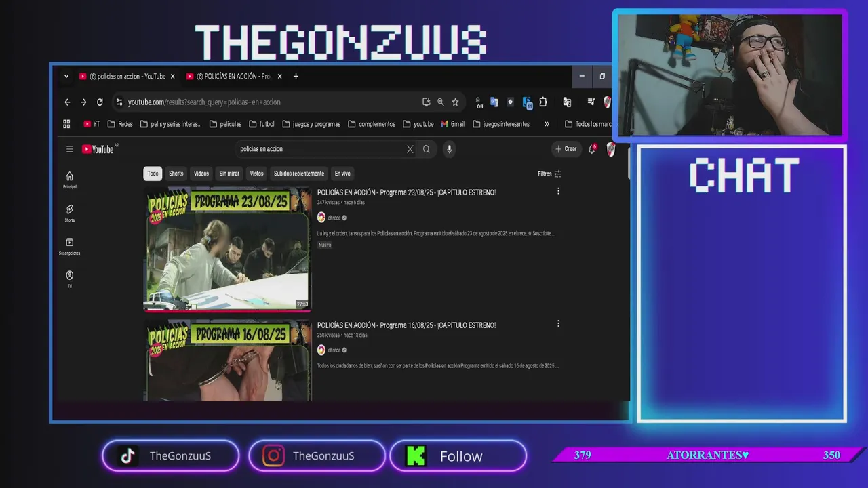
Task: Click the Crear button
Action: point(566,149)
